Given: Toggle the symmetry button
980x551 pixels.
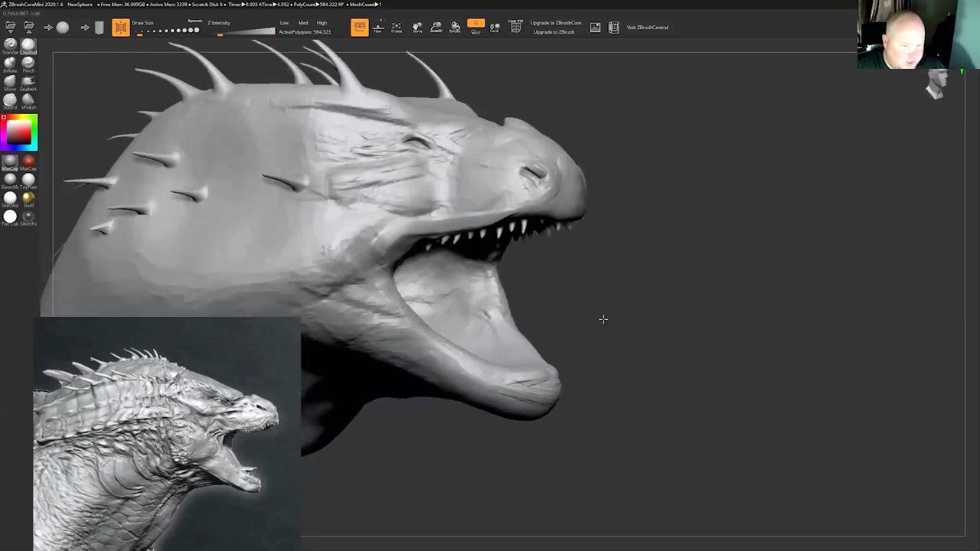Looking at the screenshot, I should coord(121,28).
